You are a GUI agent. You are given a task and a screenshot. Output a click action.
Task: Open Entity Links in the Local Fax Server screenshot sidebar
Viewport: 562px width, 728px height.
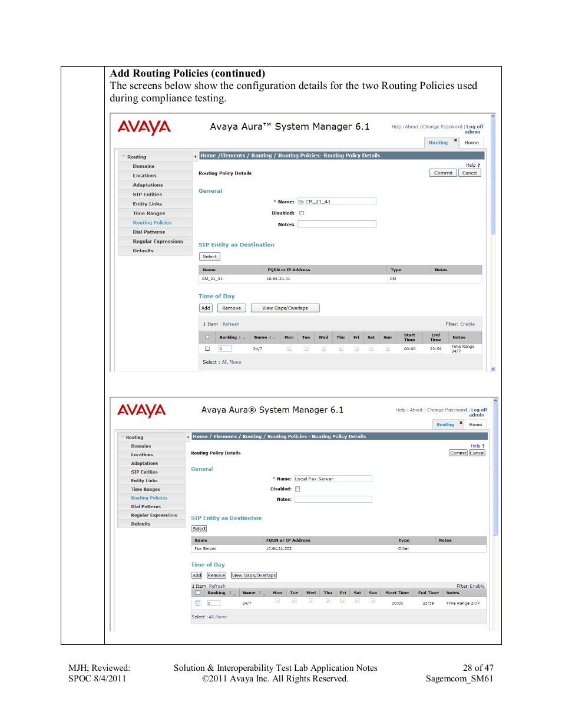tap(144, 480)
